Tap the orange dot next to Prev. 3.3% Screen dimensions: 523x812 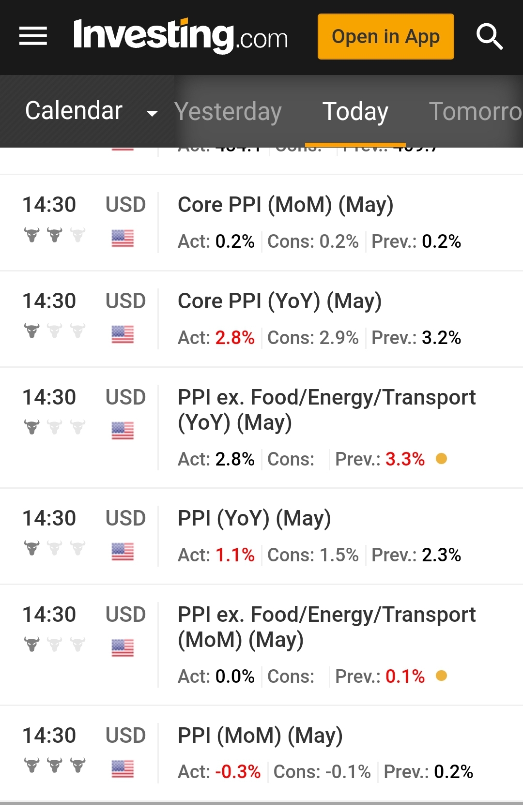441,458
